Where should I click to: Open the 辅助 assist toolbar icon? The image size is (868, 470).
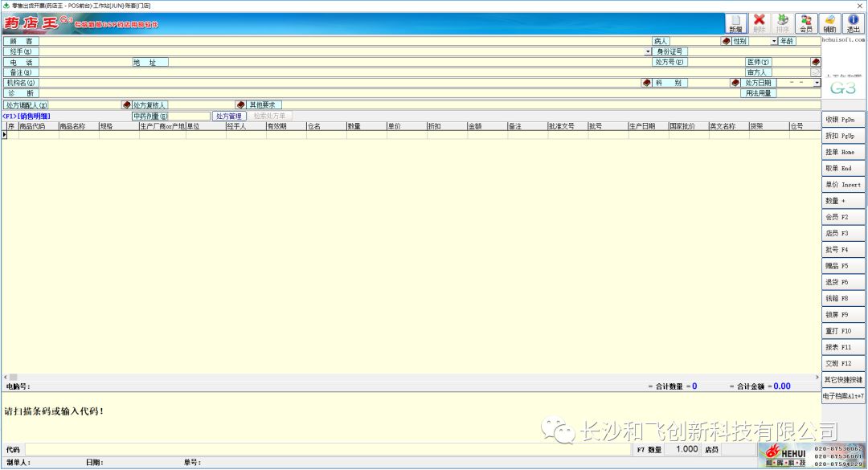coord(829,23)
